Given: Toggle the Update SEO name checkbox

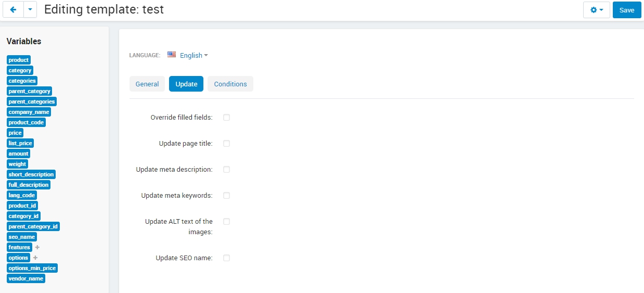Looking at the screenshot, I should point(226,258).
